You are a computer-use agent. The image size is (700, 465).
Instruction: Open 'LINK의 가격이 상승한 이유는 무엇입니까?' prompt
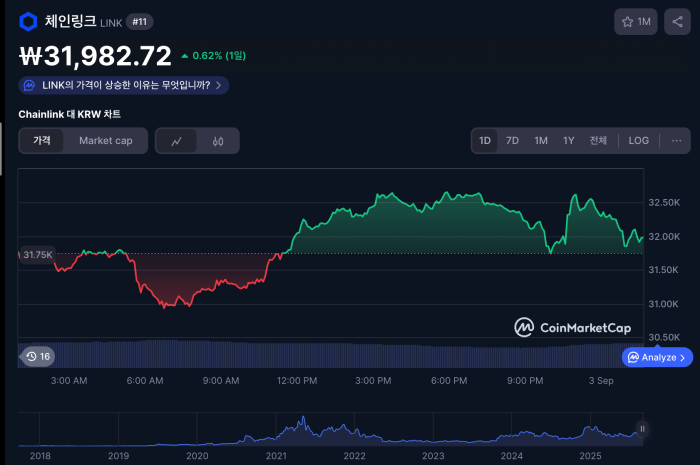click(124, 85)
